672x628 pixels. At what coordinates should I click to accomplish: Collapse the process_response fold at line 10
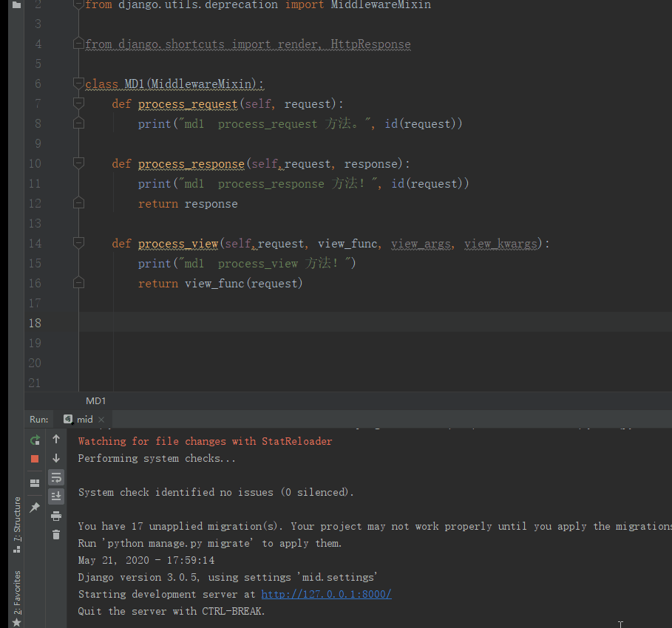point(79,164)
